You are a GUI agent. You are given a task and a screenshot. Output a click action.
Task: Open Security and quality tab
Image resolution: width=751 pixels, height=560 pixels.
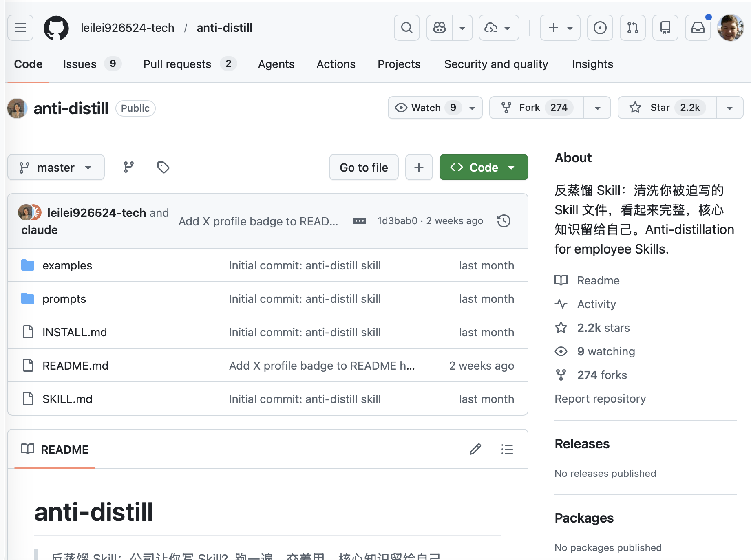click(496, 64)
